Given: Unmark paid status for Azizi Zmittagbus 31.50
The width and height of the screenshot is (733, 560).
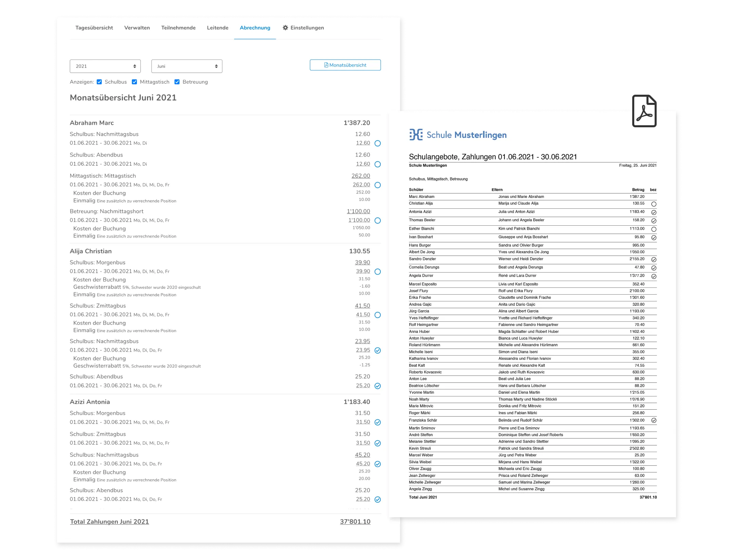Looking at the screenshot, I should click(377, 443).
